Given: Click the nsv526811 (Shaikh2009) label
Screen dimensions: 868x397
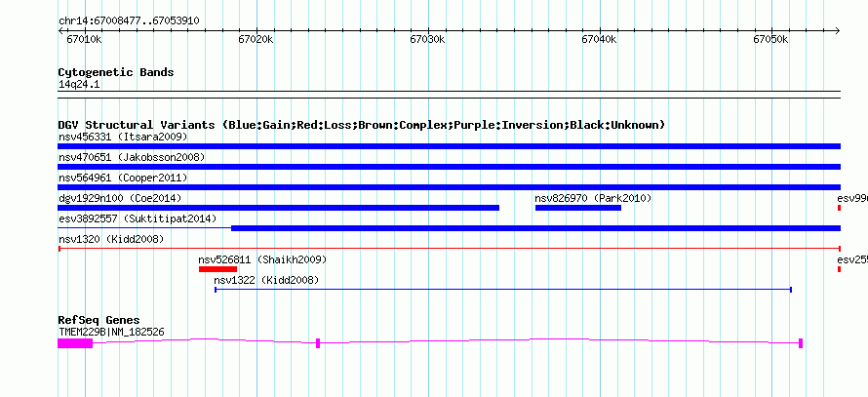Looking at the screenshot, I should point(262,259).
